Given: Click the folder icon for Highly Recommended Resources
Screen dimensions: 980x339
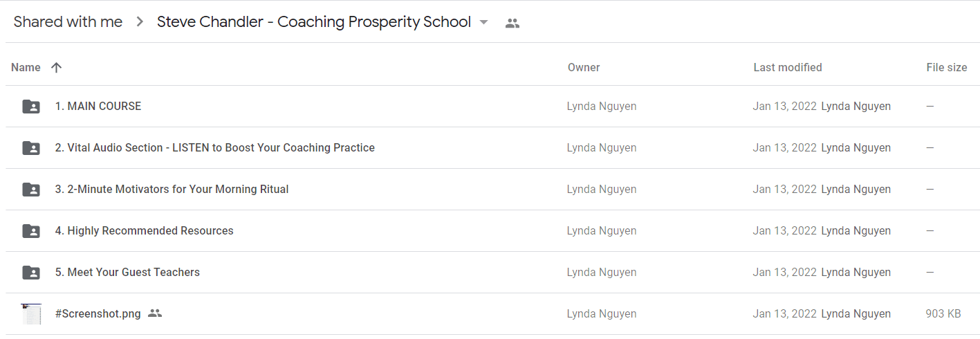Looking at the screenshot, I should click(31, 231).
